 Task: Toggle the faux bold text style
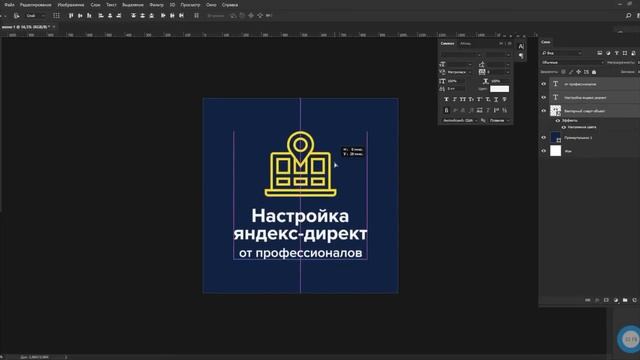(x=446, y=99)
